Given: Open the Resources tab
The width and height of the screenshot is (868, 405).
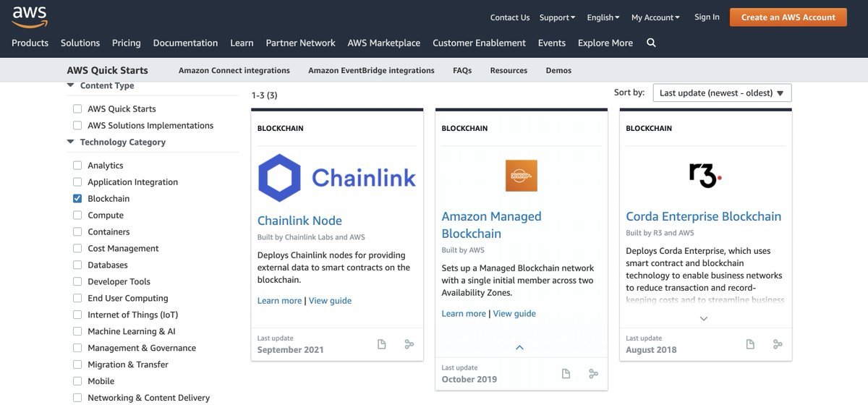Looking at the screenshot, I should tap(509, 70).
